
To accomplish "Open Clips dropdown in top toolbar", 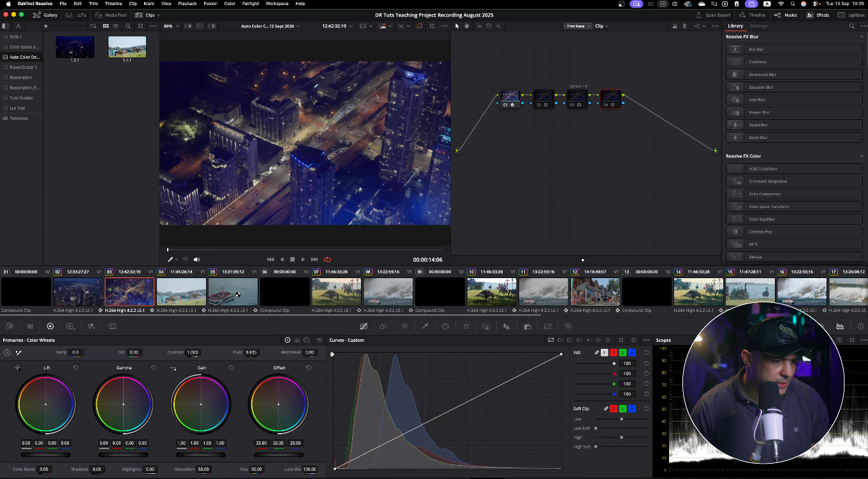I will (148, 15).
